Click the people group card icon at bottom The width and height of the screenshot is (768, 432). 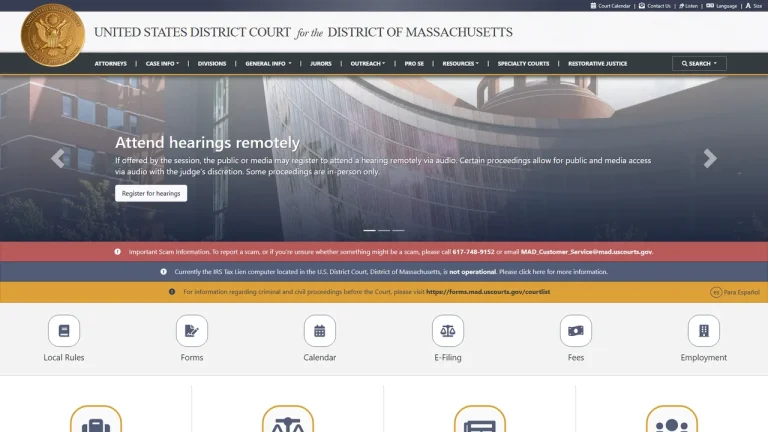pos(672,419)
